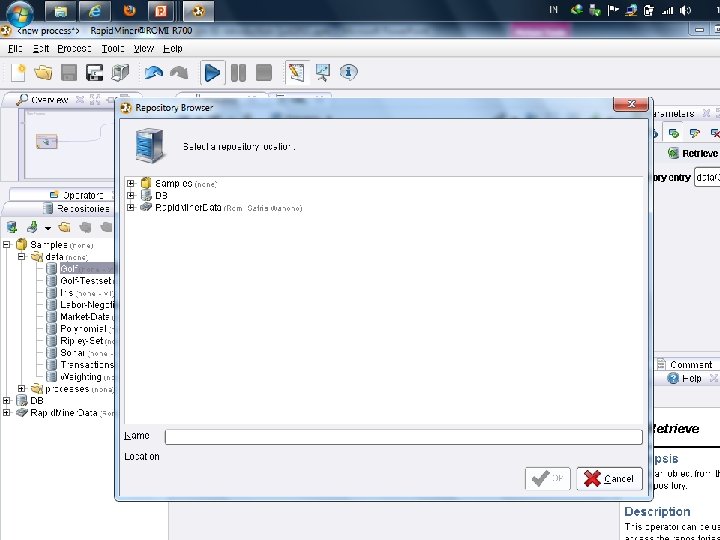This screenshot has width=720, height=540.
Task: Switch to the Design perspective notepad icon
Action: pyautogui.click(x=297, y=73)
